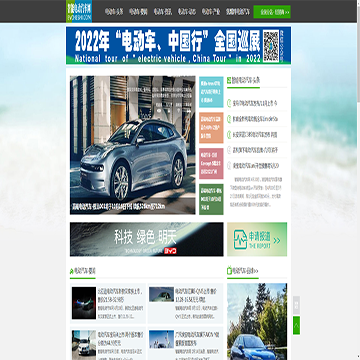Open the title of the bottom-right news card
360x360 pixels.
tap(198, 338)
